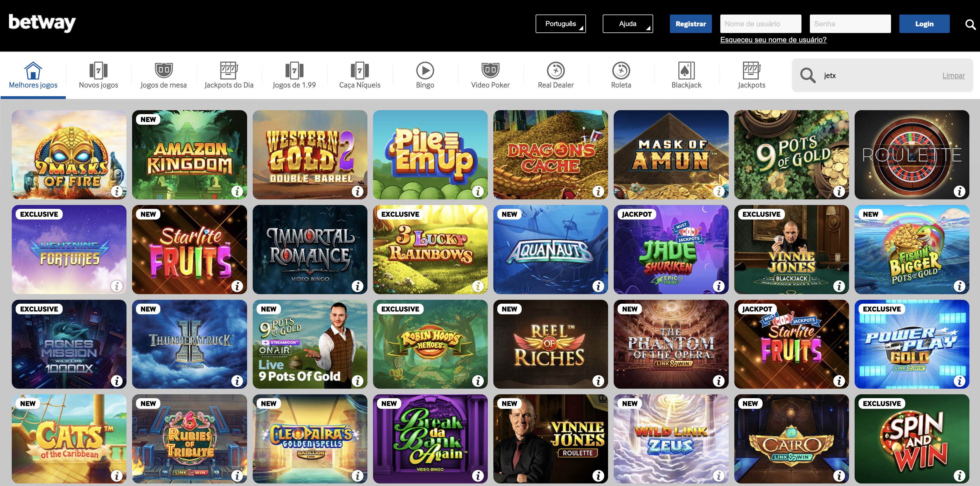The width and height of the screenshot is (980, 486).
Task: Open info icon on Reel of Riches
Action: point(598,381)
